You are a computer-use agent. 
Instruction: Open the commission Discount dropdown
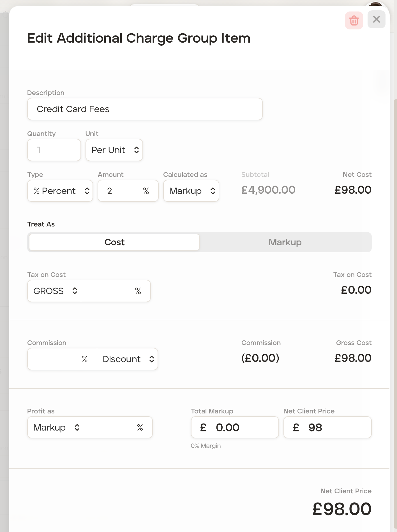pos(128,359)
